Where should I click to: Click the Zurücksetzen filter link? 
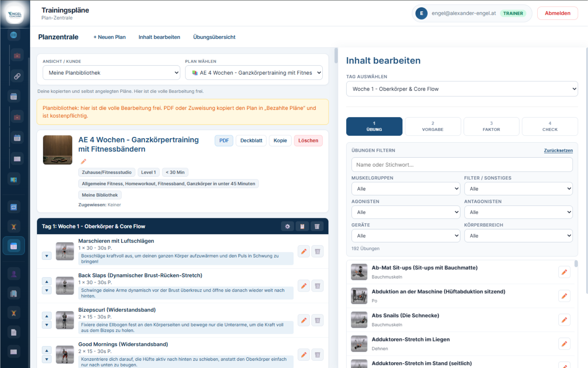558,150
